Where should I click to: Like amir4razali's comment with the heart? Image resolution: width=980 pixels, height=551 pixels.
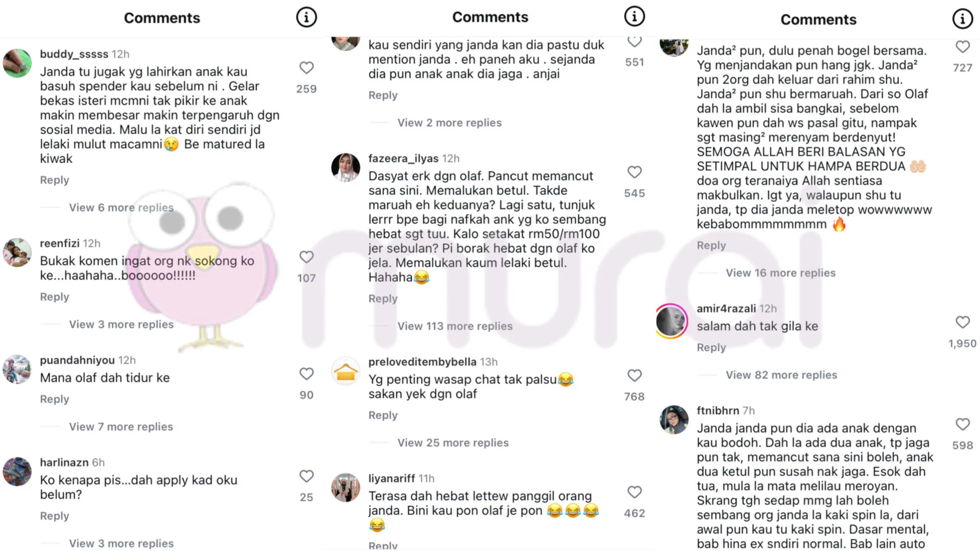(963, 322)
